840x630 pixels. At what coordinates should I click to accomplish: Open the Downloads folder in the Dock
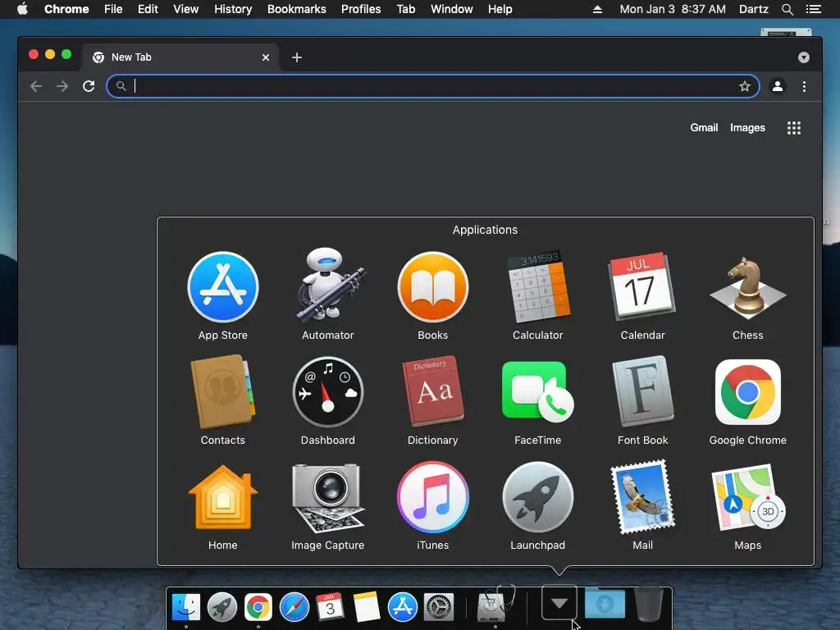[x=605, y=603]
